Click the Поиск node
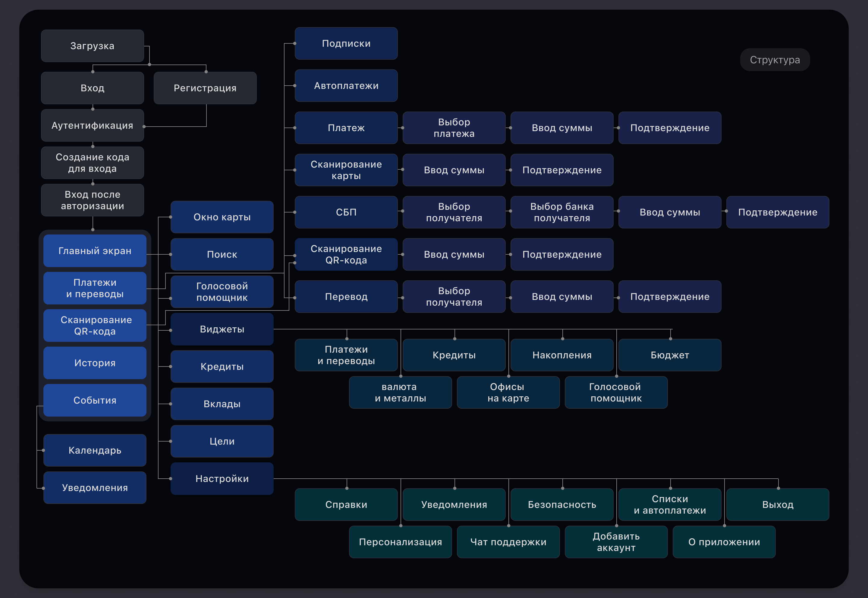The image size is (868, 598). click(222, 254)
